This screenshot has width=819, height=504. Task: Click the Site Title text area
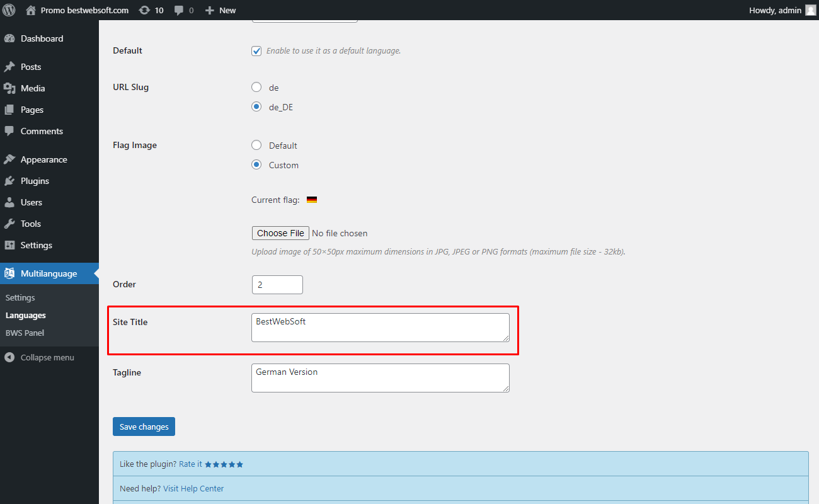click(381, 328)
